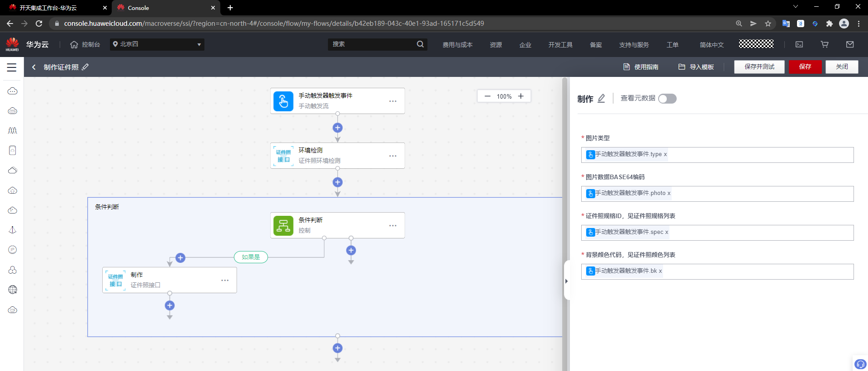Open the more options for 制作 node
868x371 pixels.
(x=225, y=280)
